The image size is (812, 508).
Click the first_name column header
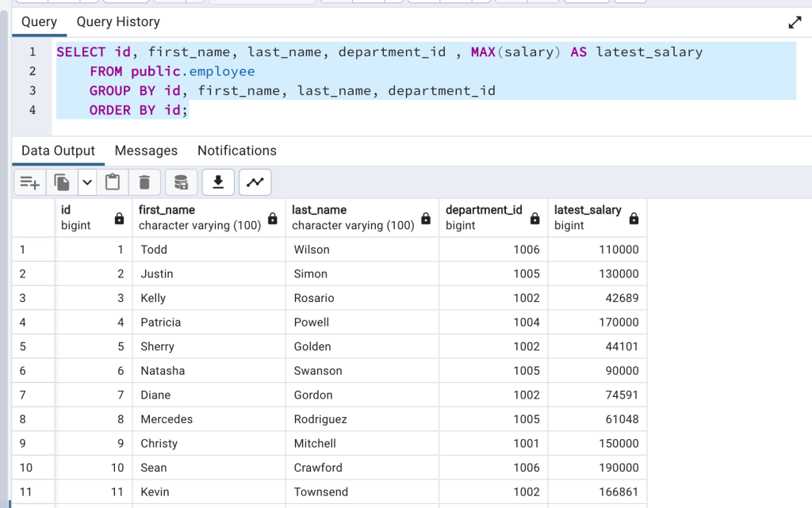pos(199,217)
